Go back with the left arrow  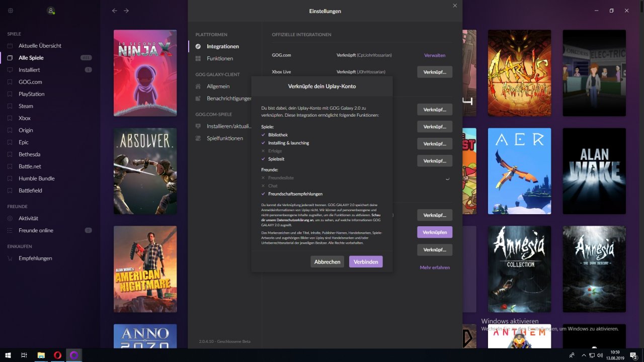[x=115, y=11]
